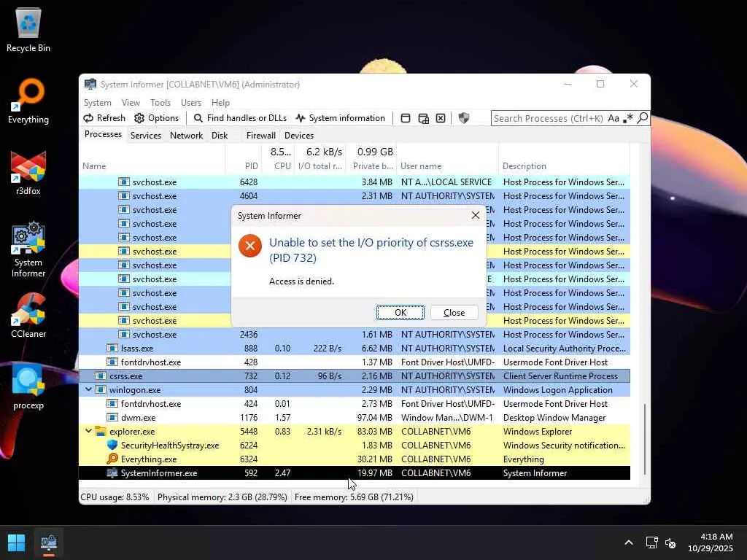The width and height of the screenshot is (747, 560).
Task: Click Close button in the error dialog
Action: click(454, 312)
